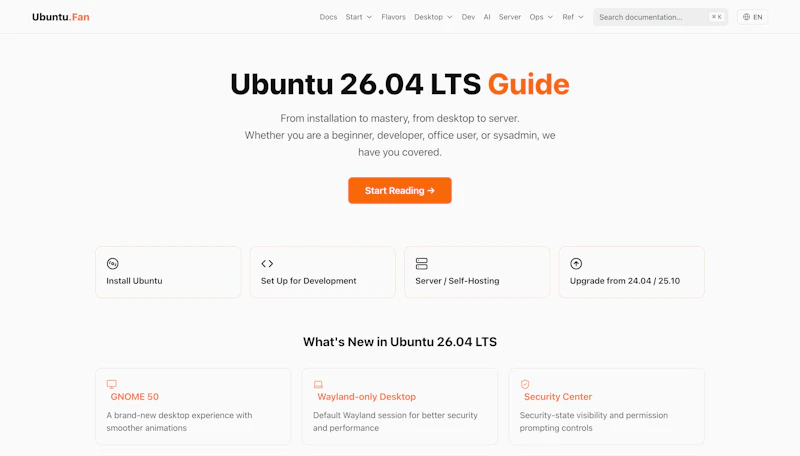Click the chevron beside Ref
The width and height of the screenshot is (800, 456).
click(x=581, y=17)
